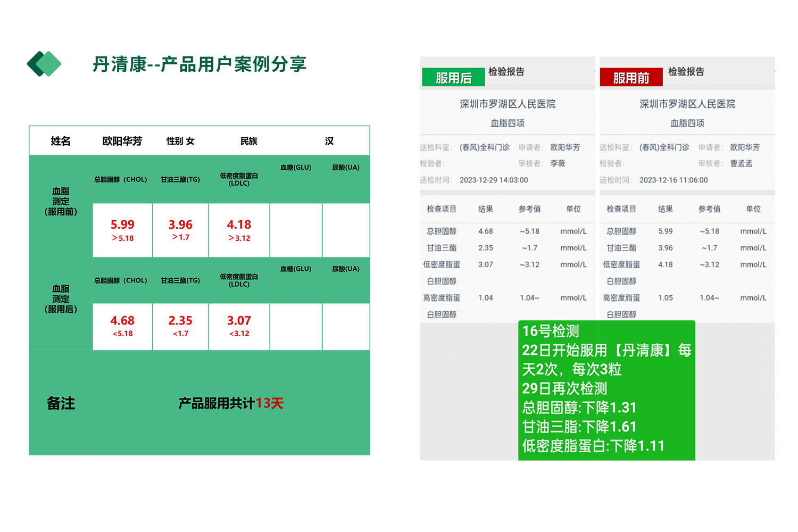The height and width of the screenshot is (532, 798).
Task: Select result 4.18 in the 服用前 report
Action: (666, 264)
